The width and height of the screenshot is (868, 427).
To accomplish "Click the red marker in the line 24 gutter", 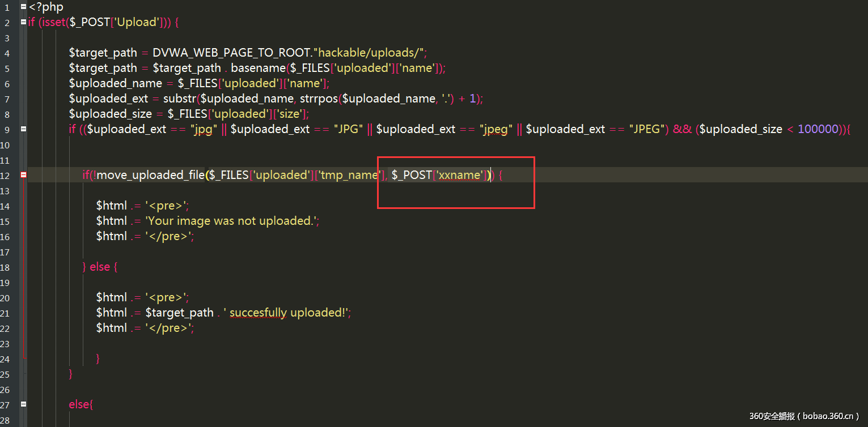I will [x=23, y=358].
